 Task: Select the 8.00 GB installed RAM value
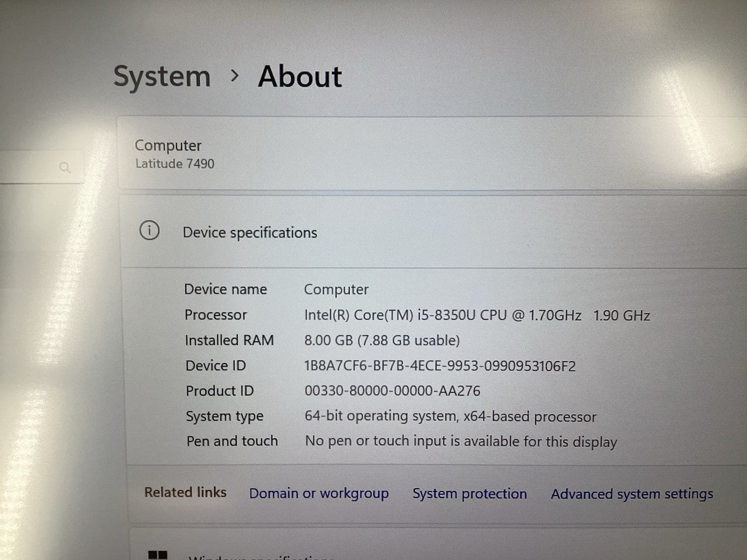coord(382,341)
